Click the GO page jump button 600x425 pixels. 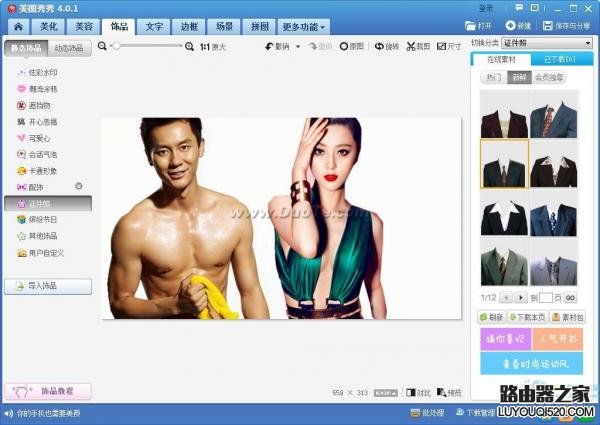click(x=570, y=298)
